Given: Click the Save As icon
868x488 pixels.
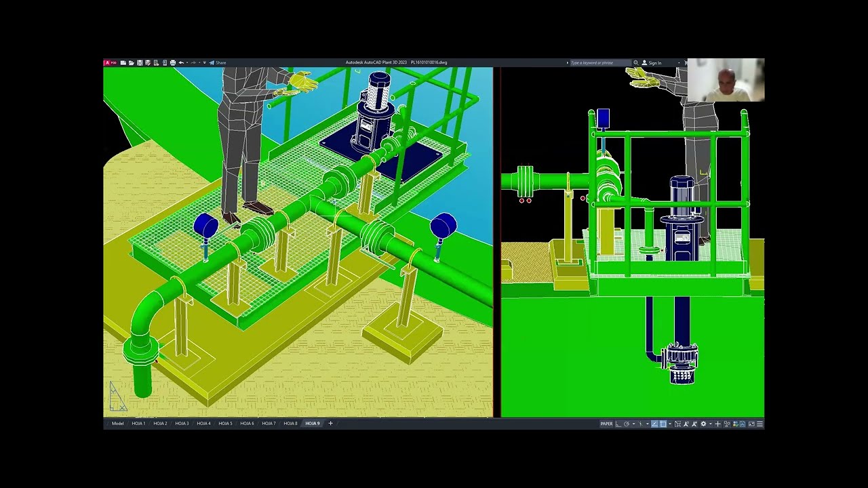Looking at the screenshot, I should tap(148, 62).
